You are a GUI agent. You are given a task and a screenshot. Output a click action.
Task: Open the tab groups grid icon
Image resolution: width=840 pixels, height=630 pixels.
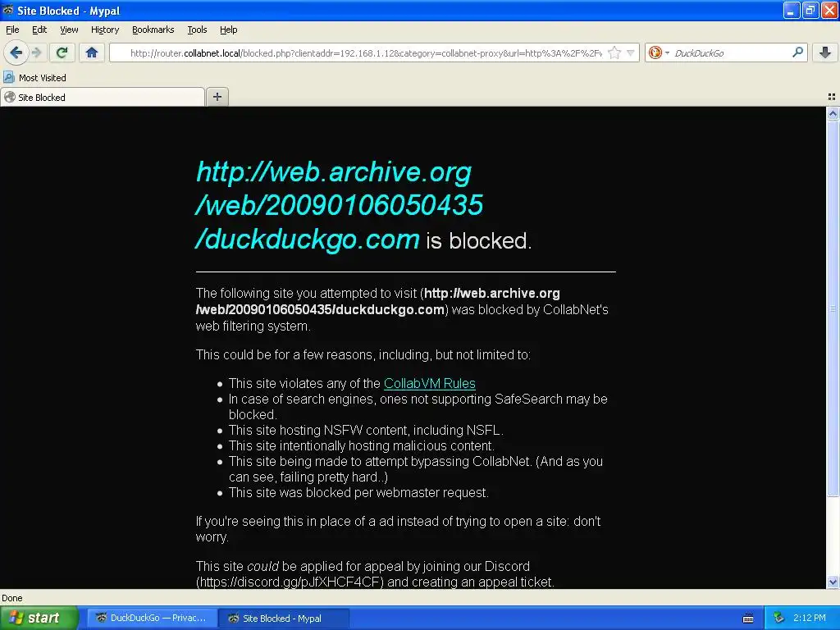pos(832,97)
